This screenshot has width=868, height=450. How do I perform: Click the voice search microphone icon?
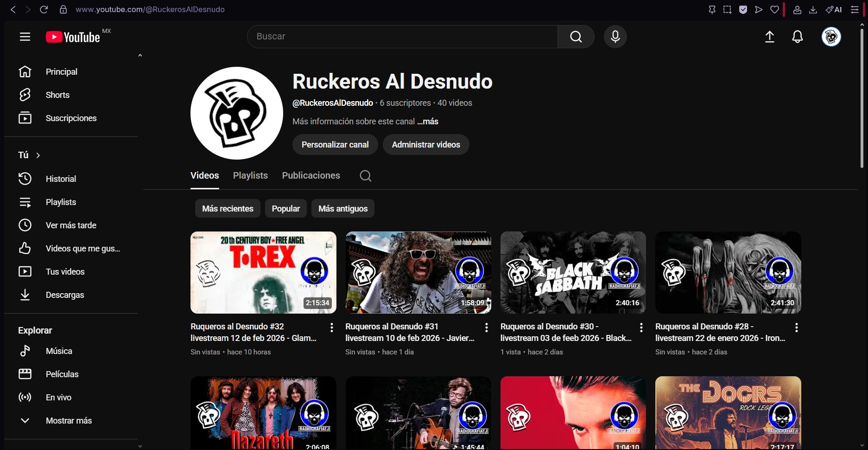point(615,37)
